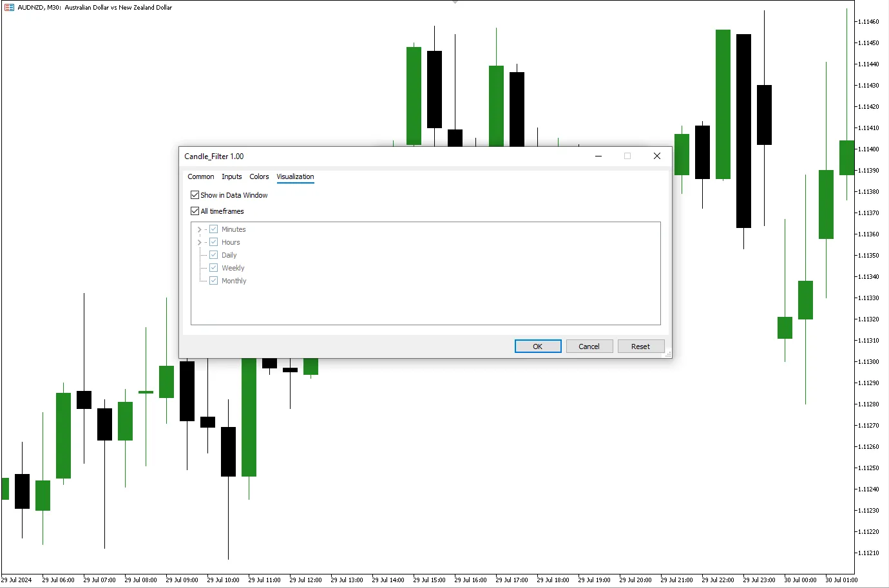Click the 29 Jul 12:00 time label
Image resolution: width=889 pixels, height=588 pixels.
pyautogui.click(x=306, y=580)
